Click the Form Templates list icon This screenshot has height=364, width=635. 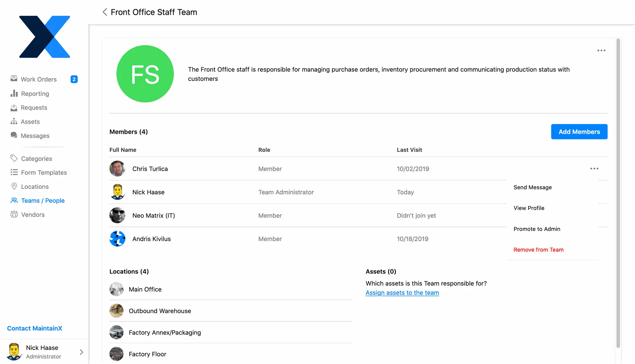click(x=14, y=172)
